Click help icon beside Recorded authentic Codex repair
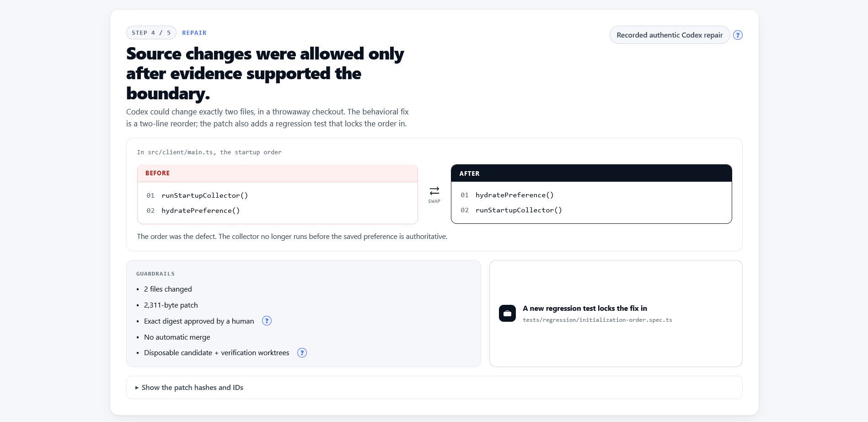Image resolution: width=868 pixels, height=422 pixels. tap(738, 35)
